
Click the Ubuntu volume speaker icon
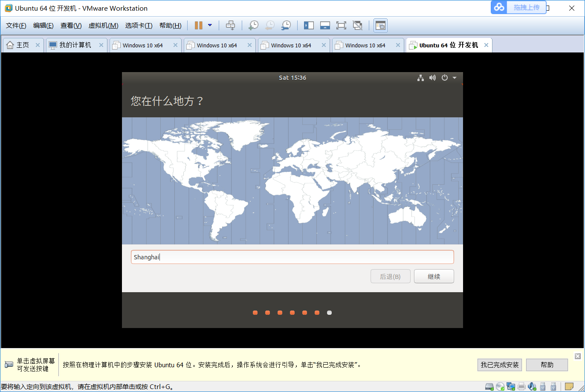coord(433,78)
